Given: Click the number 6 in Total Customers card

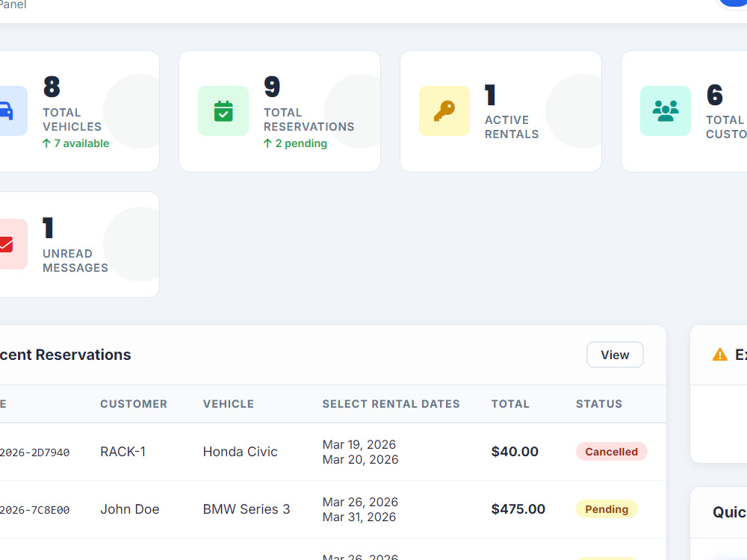Looking at the screenshot, I should coord(715,94).
